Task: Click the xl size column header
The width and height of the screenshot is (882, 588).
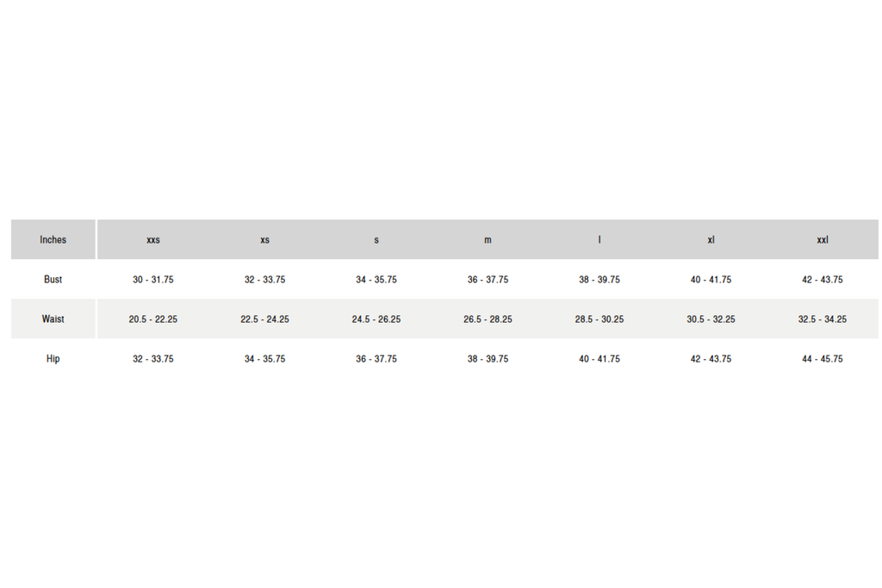Action: pyautogui.click(x=711, y=240)
